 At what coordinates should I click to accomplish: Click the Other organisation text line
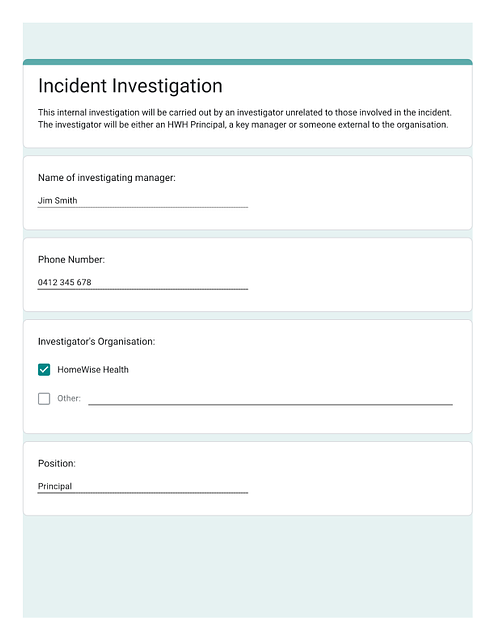tap(270, 399)
